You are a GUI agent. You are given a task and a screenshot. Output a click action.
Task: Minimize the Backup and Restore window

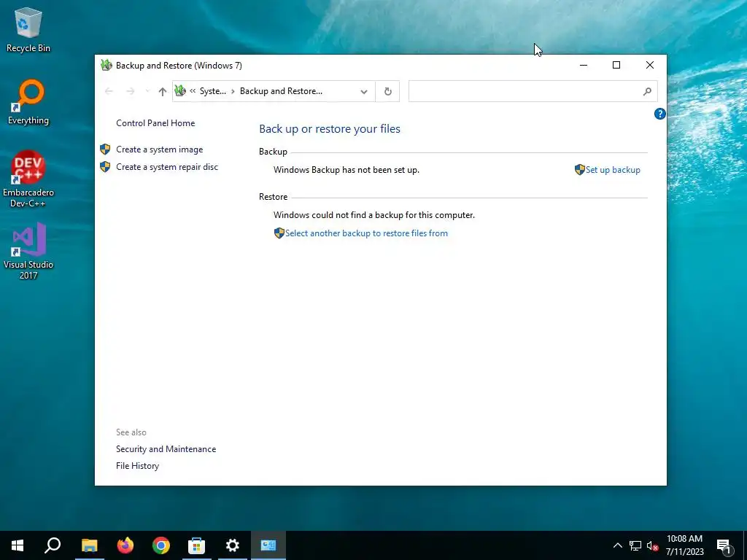click(x=583, y=65)
